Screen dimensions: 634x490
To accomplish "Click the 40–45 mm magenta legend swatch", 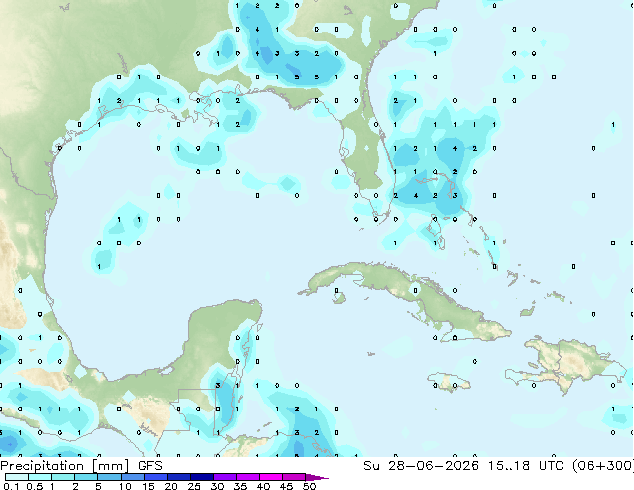I will (271, 477).
